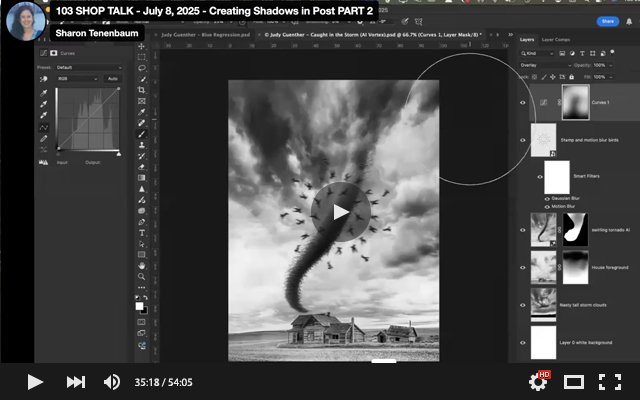Open the Sharon Tenenbaum channel name link
Image resolution: width=640 pixels, height=400 pixels.
click(97, 33)
